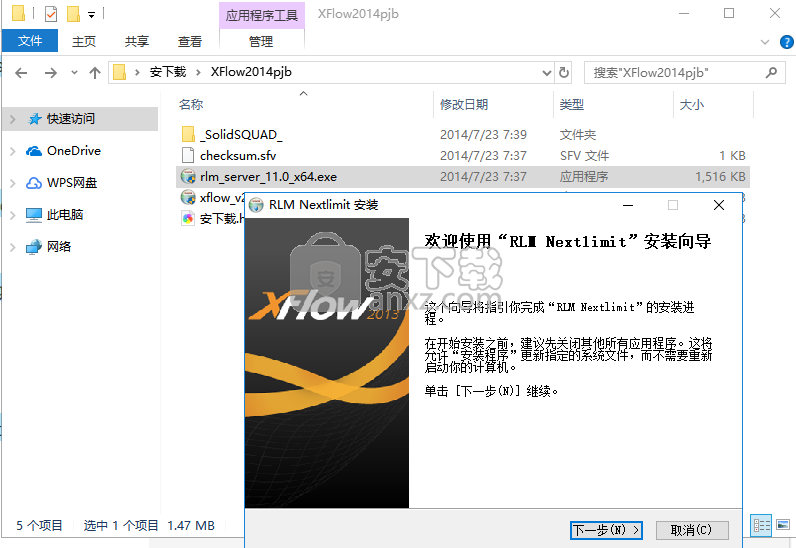Switch to the 查看 ribbon tab
The height and width of the screenshot is (548, 796).
tap(190, 41)
